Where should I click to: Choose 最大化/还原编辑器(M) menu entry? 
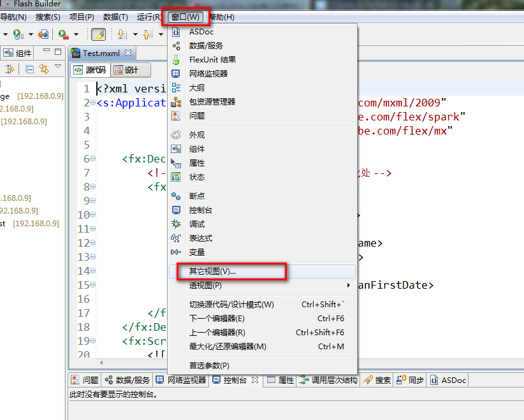click(263, 347)
